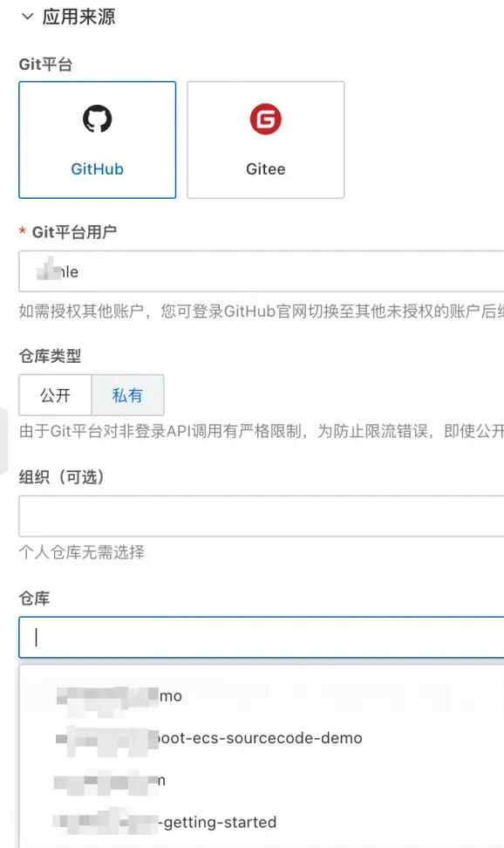
Task: Click the GitHub text label
Action: click(x=98, y=169)
